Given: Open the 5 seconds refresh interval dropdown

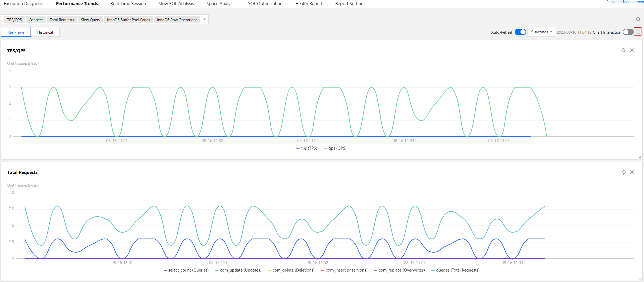Looking at the screenshot, I should (x=541, y=32).
